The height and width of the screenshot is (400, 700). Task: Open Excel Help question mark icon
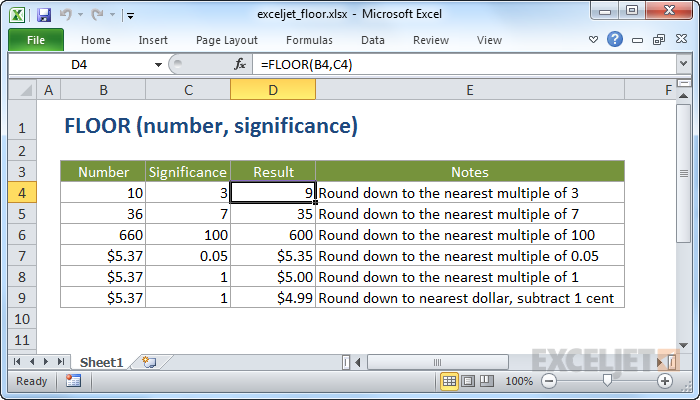click(615, 40)
